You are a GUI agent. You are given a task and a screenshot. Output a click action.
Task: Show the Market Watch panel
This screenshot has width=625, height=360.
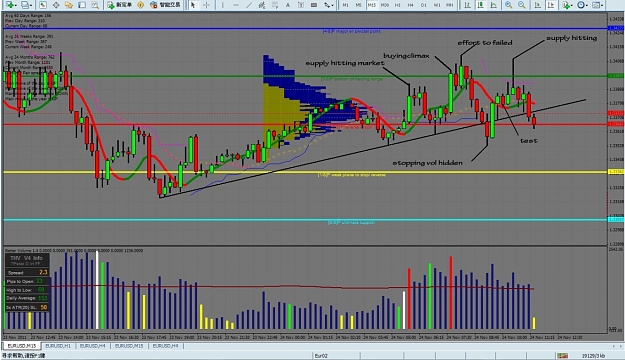point(43,5)
